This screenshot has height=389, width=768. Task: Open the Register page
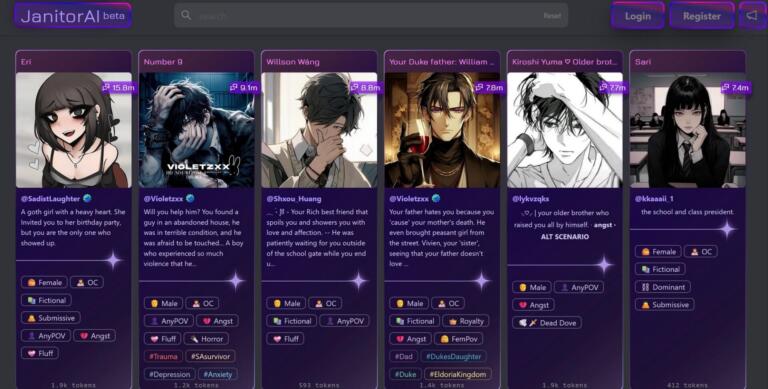pyautogui.click(x=702, y=16)
